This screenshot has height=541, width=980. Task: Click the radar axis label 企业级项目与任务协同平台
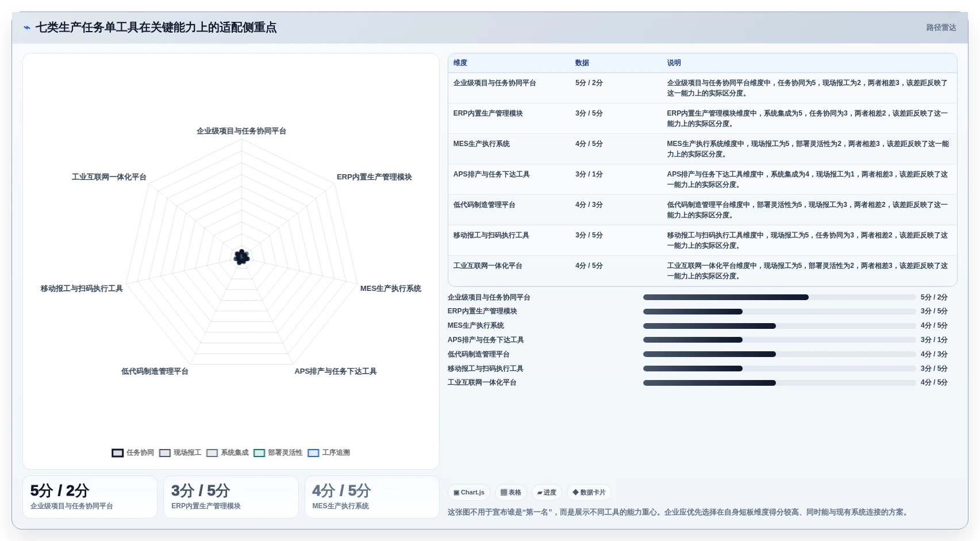point(241,131)
